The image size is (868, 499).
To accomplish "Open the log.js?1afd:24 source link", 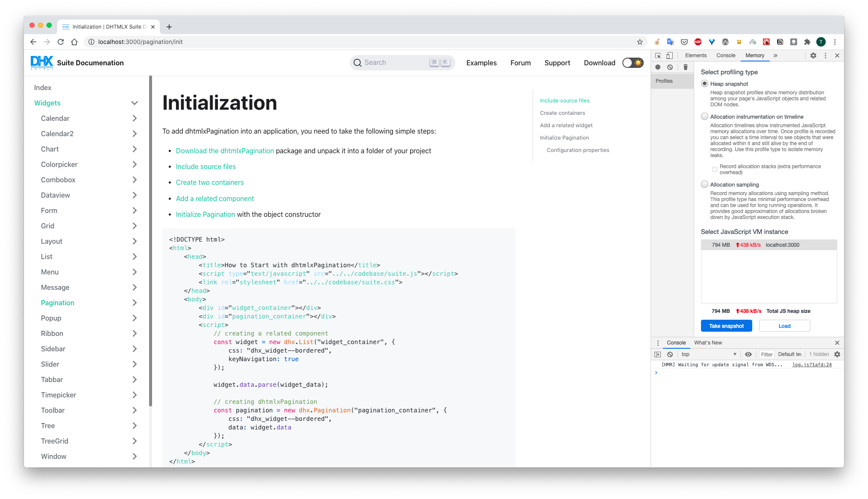I will [812, 365].
